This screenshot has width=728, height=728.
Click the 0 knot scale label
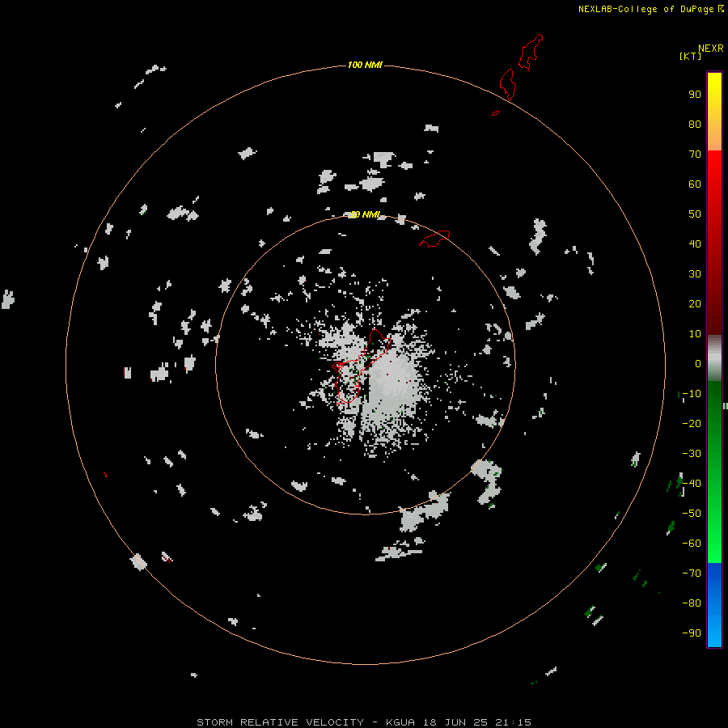(698, 363)
